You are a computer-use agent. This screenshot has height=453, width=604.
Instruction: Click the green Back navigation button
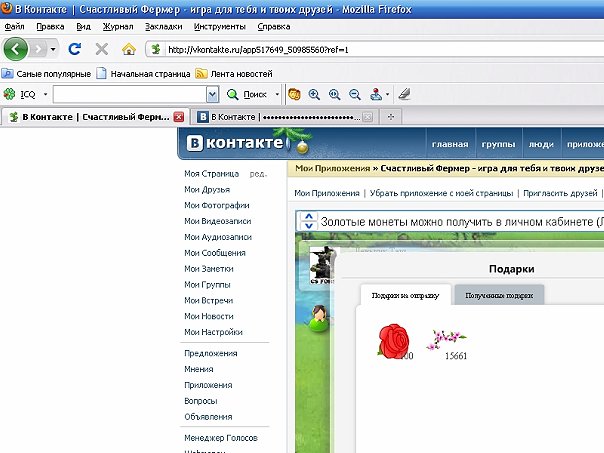[15, 49]
